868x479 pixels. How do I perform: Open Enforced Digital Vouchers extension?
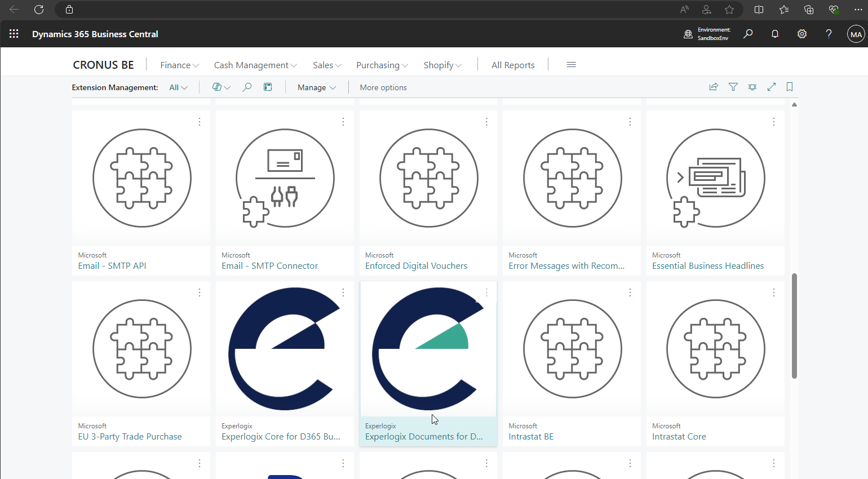416,266
